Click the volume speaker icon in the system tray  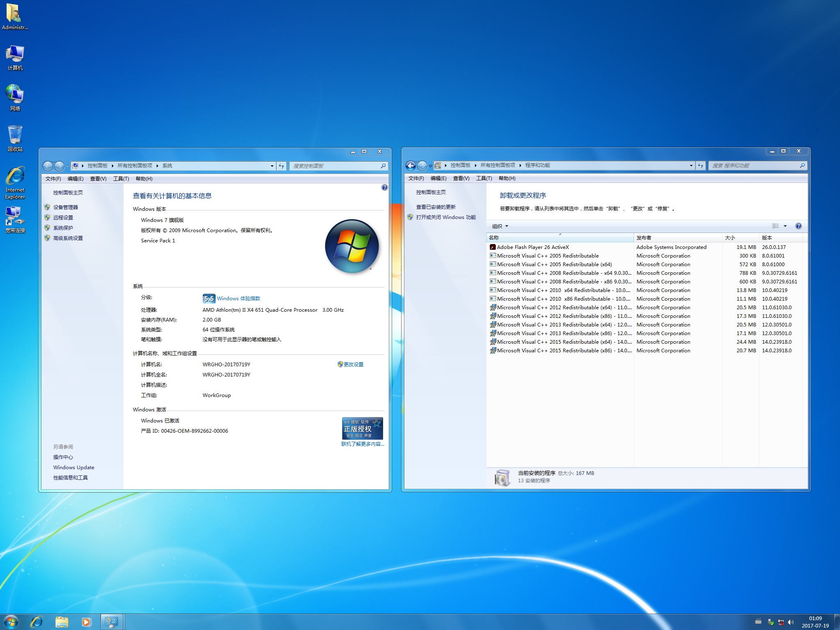coord(791,622)
